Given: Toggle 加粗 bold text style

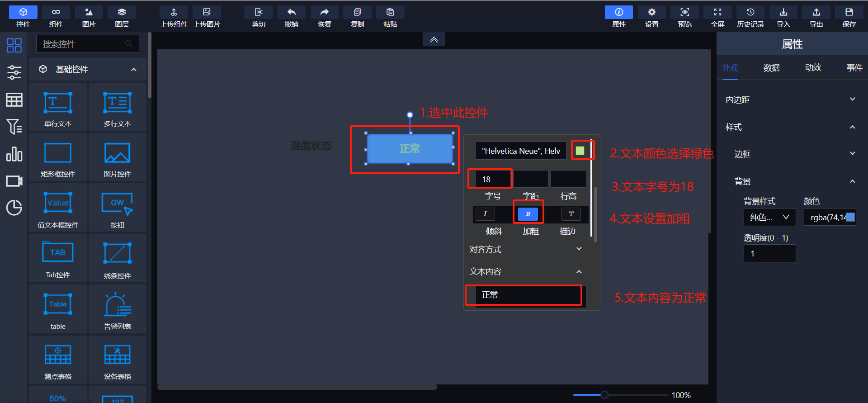Looking at the screenshot, I should click(528, 214).
